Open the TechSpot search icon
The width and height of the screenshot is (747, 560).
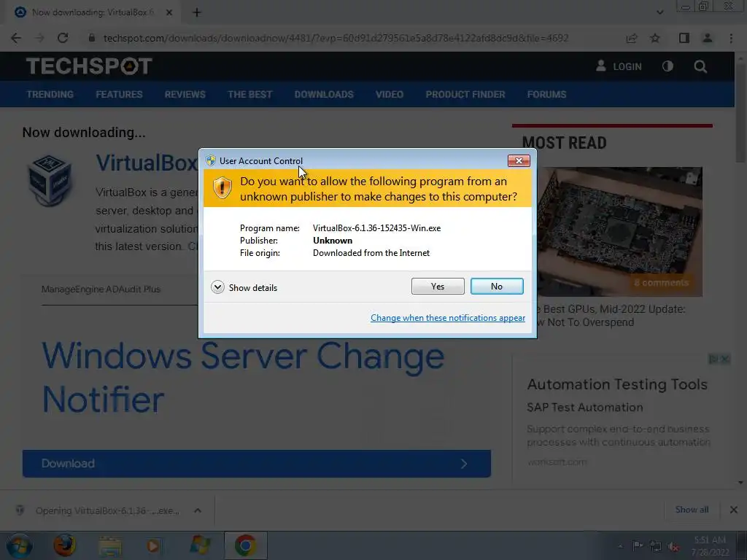tap(700, 66)
